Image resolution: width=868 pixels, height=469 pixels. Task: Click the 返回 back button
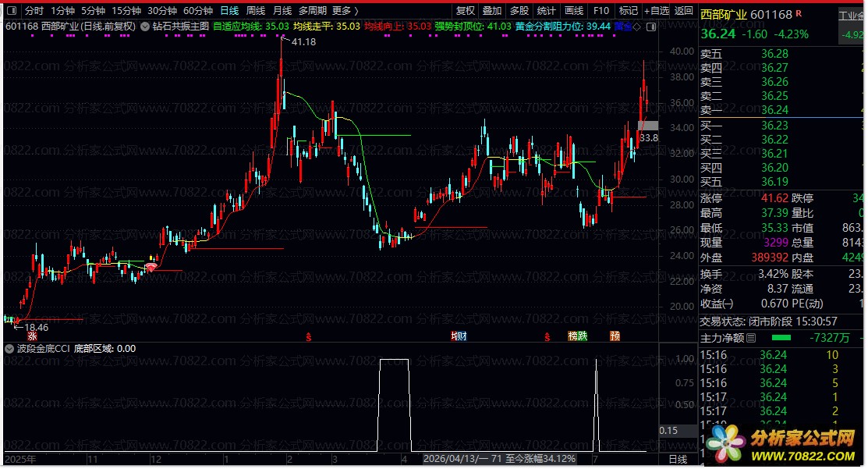click(684, 10)
